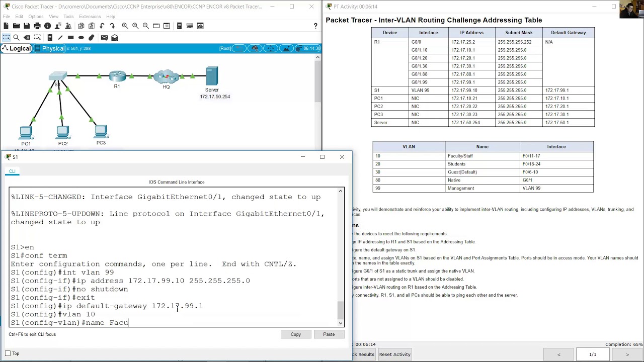Image resolution: width=644 pixels, height=362 pixels.
Task: Open Packet Tracer help question mark
Action: coord(315,26)
